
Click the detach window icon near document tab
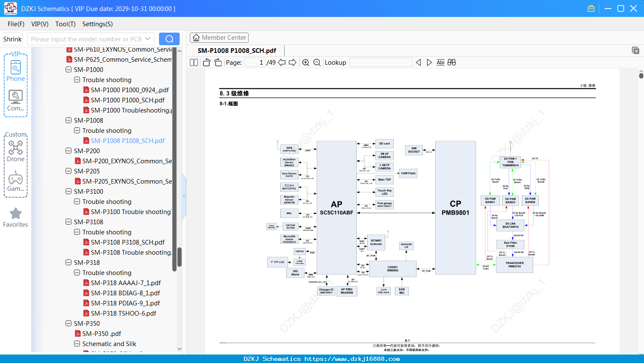[x=636, y=50]
